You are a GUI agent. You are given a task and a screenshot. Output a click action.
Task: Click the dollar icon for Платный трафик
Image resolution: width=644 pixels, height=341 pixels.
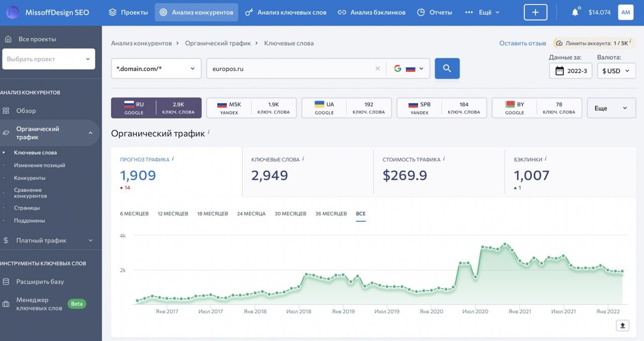click(6, 241)
